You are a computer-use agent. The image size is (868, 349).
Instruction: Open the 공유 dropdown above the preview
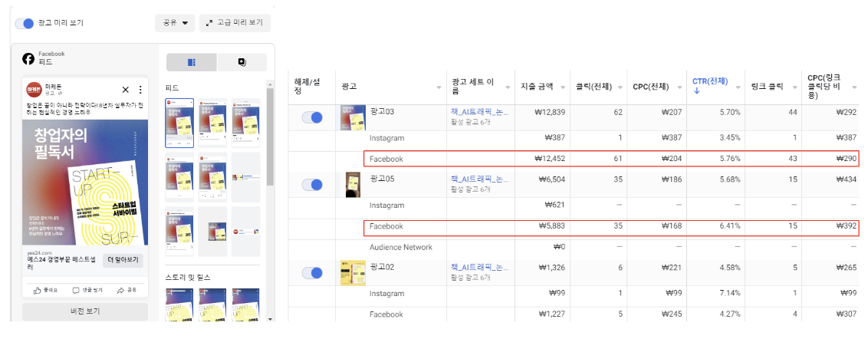tap(174, 23)
